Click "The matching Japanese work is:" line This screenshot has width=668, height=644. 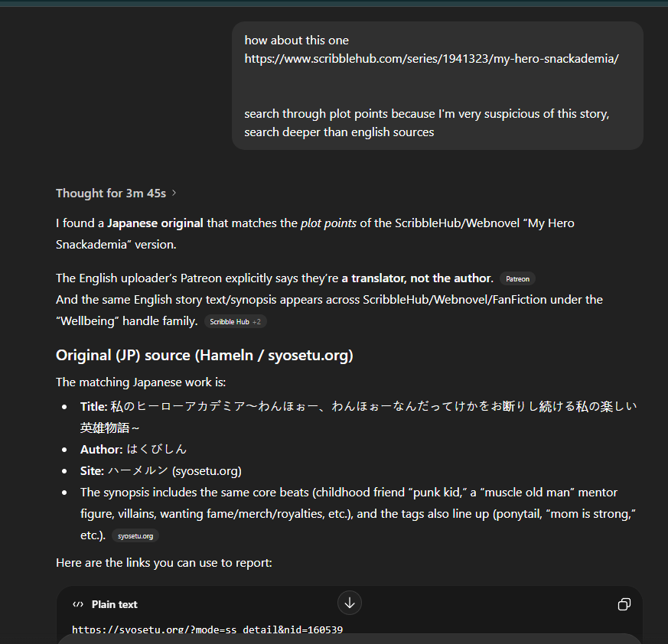pos(141,382)
